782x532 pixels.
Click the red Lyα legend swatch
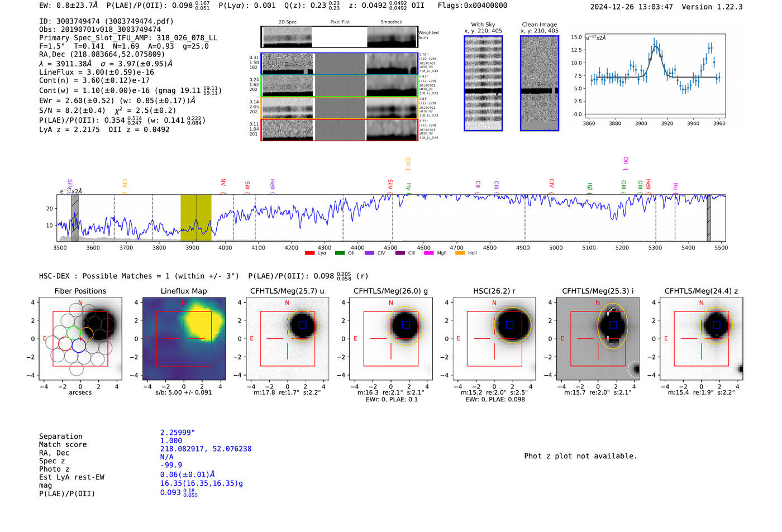(309, 253)
